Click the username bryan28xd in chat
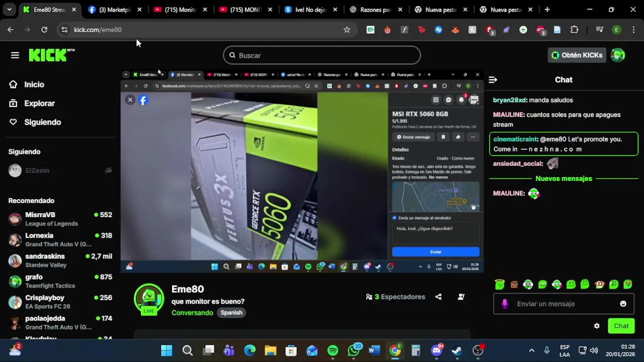Image resolution: width=644 pixels, height=362 pixels. pyautogui.click(x=509, y=100)
